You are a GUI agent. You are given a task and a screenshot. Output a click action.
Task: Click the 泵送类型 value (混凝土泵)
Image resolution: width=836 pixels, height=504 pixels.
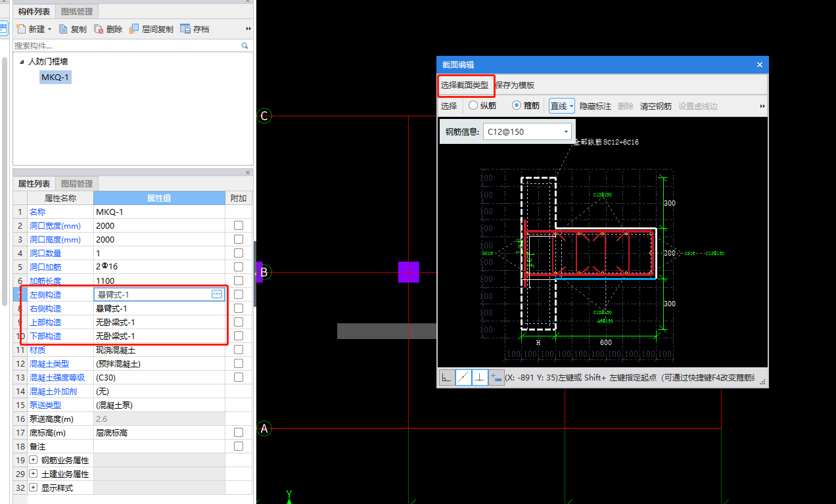[159, 405]
